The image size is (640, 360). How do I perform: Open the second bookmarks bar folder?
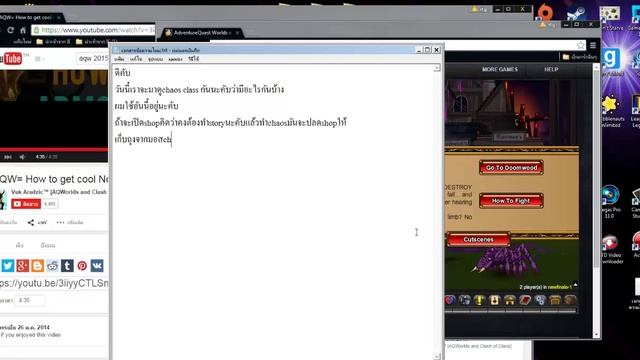click(96, 42)
